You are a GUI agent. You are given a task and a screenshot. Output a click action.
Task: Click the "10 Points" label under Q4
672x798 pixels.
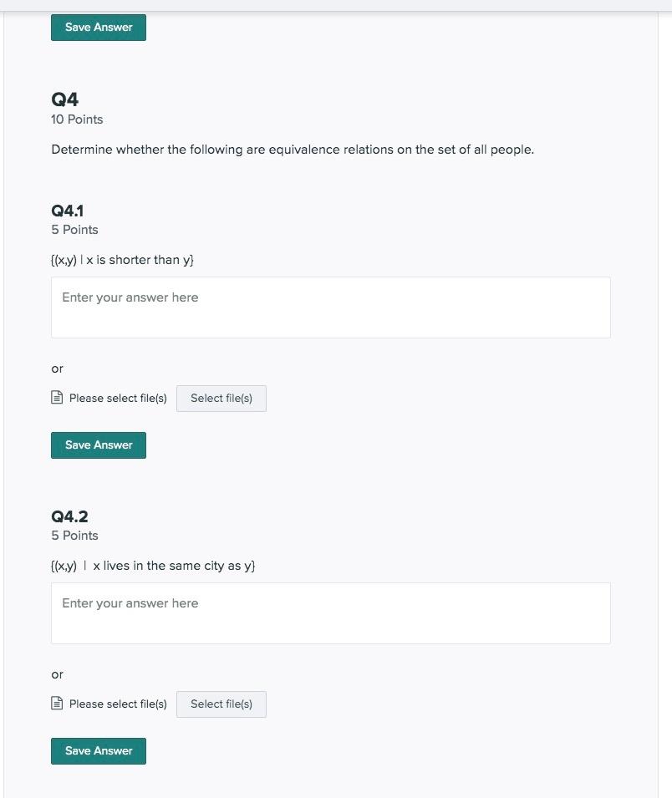tap(77, 119)
